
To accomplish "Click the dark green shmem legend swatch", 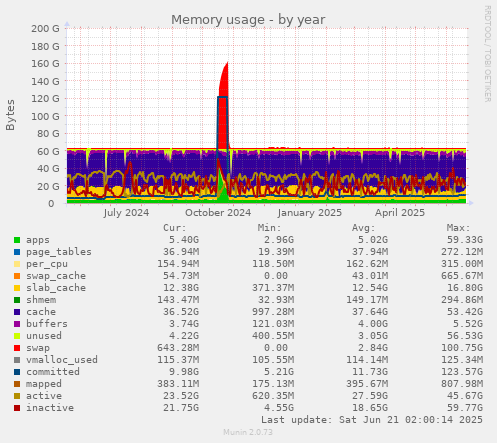I will click(17, 300).
